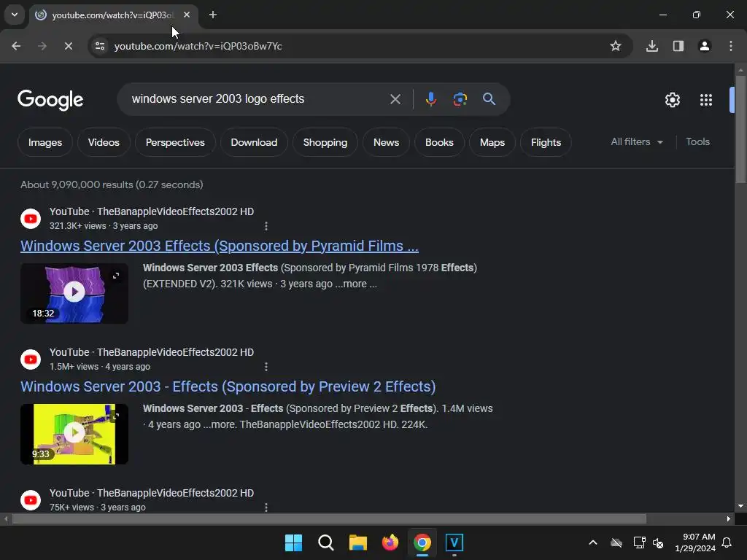Select the Shopping filter chip

tap(325, 142)
